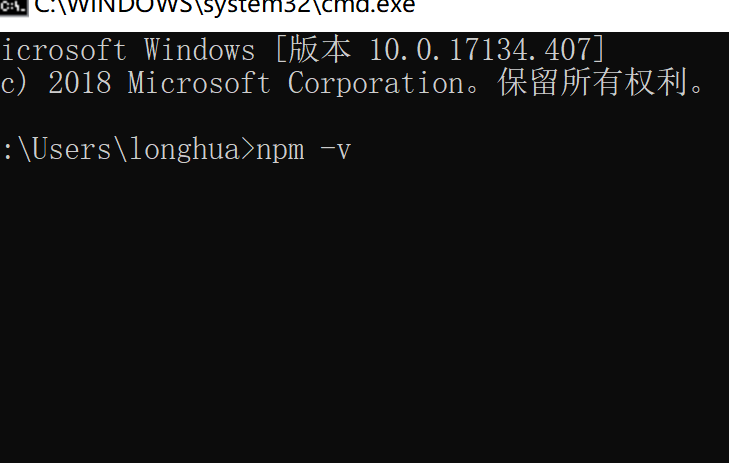Click the version number 10.0.17134.407
Screen dimensions: 729x463
tap(480, 50)
